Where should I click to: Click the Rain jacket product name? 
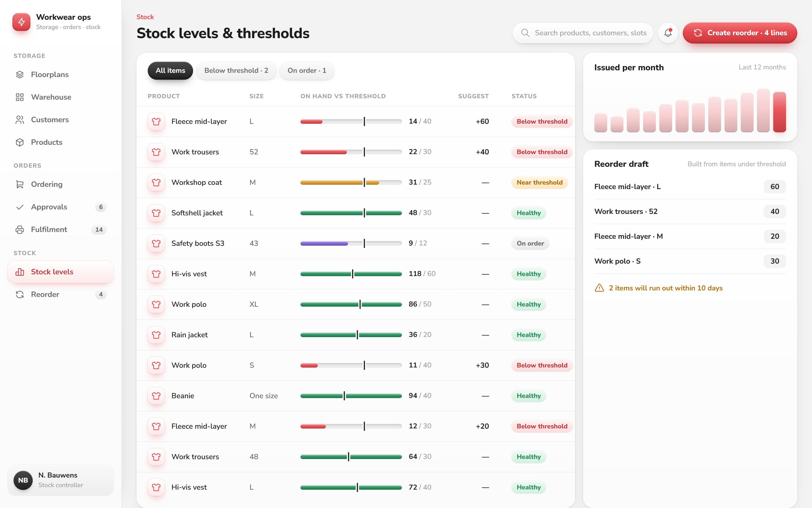point(189,335)
